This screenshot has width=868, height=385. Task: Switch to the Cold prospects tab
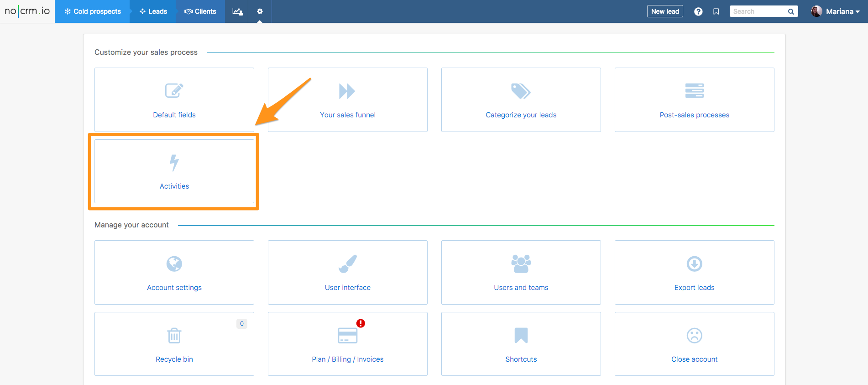click(93, 11)
